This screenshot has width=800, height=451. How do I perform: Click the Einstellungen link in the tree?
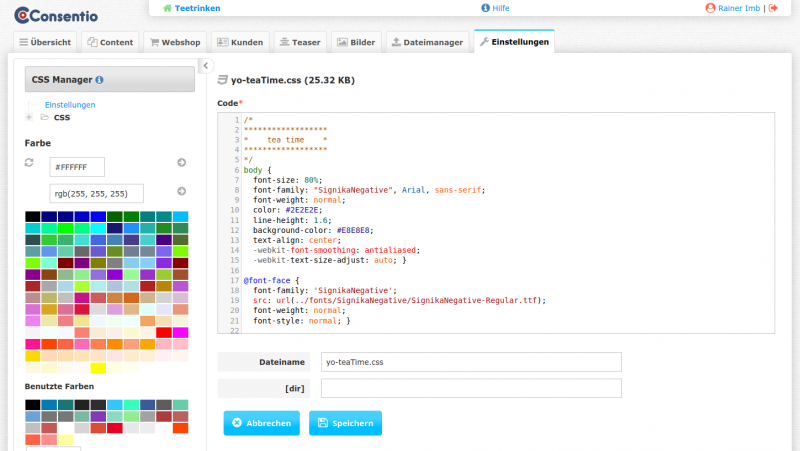pos(70,104)
